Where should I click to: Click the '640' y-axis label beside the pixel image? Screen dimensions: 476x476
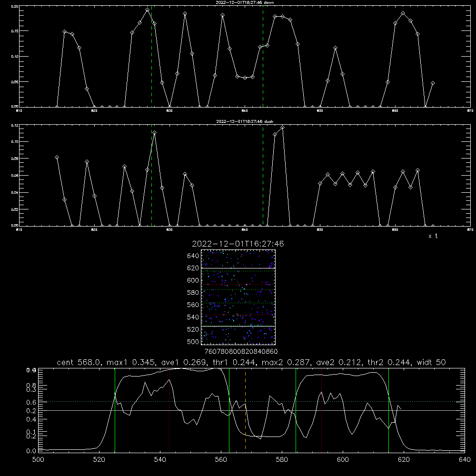pyautogui.click(x=193, y=256)
